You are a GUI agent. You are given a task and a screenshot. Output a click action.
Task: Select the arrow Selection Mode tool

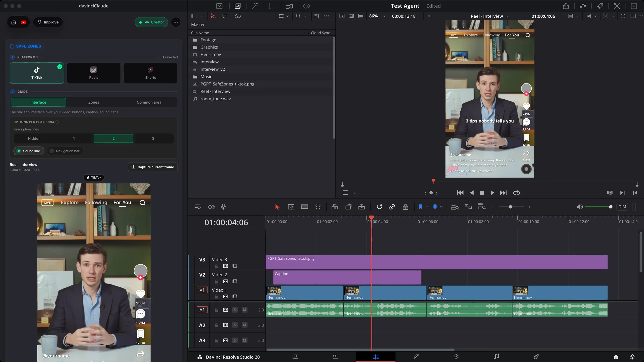(277, 207)
